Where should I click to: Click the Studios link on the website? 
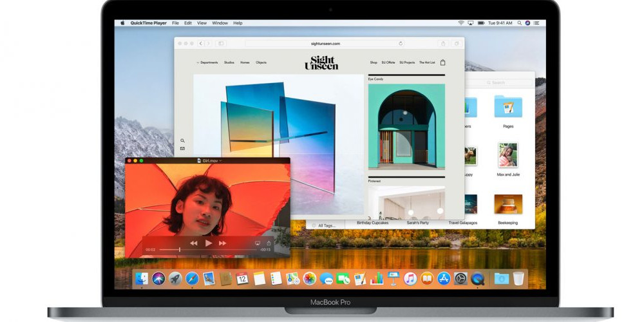click(x=229, y=62)
